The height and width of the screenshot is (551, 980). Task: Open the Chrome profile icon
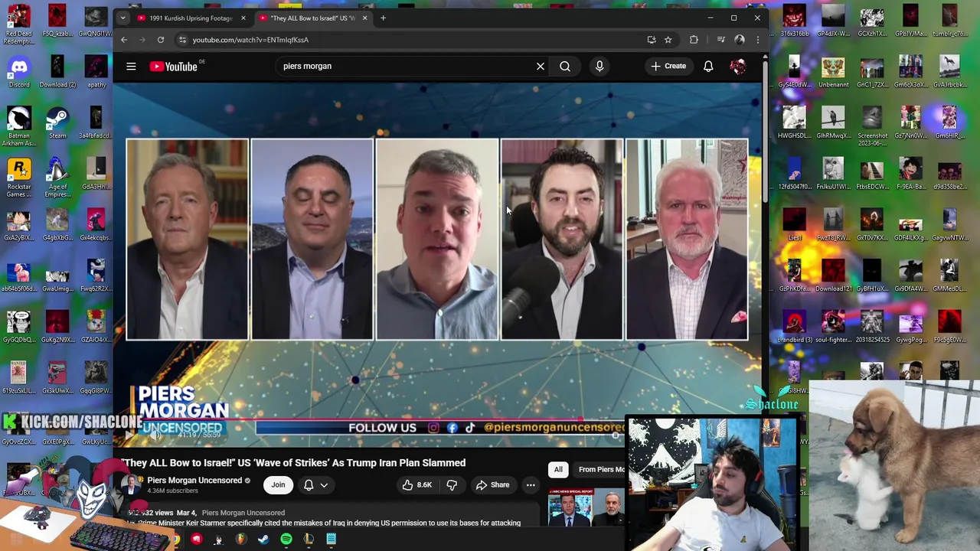point(740,40)
